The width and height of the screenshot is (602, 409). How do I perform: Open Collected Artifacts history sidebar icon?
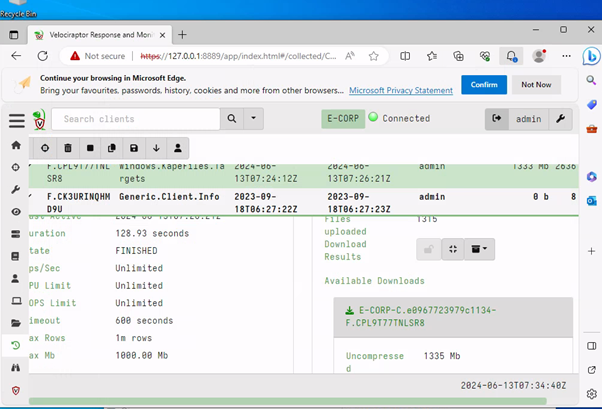16,345
